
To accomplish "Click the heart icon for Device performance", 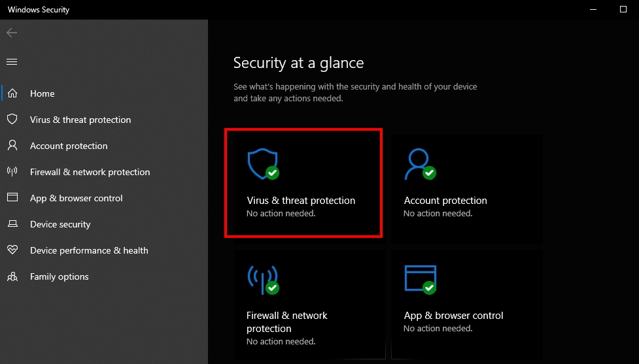I will point(12,250).
